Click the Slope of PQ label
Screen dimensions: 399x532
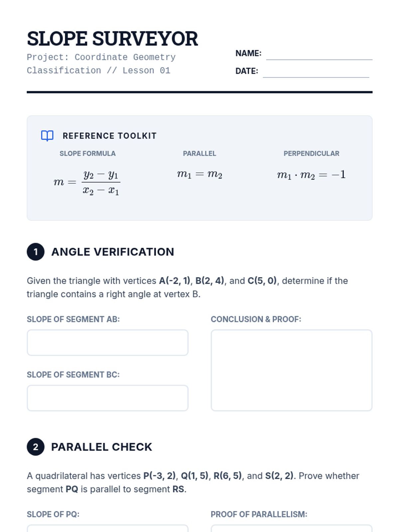click(53, 514)
